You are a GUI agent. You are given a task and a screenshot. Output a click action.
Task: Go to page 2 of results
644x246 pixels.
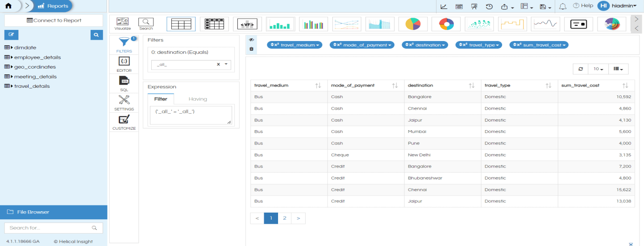click(284, 218)
